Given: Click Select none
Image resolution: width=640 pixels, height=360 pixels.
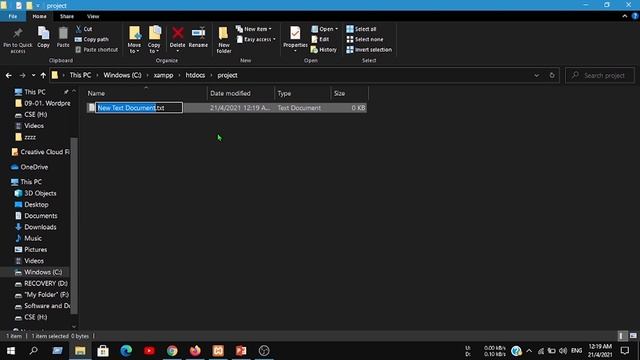Looking at the screenshot, I should 364,39.
